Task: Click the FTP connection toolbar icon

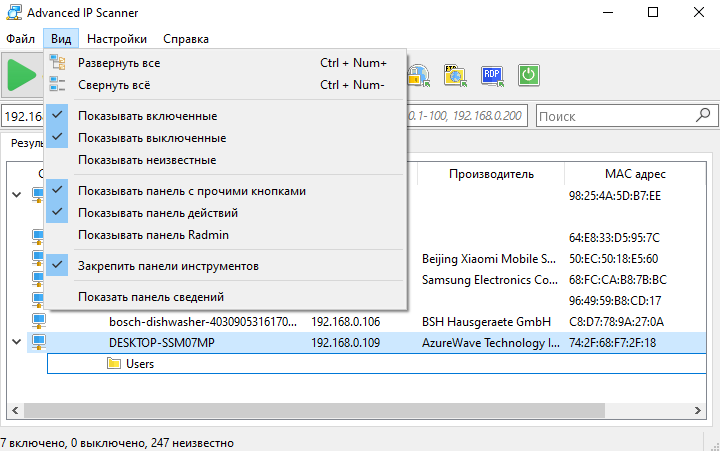Action: [x=455, y=75]
